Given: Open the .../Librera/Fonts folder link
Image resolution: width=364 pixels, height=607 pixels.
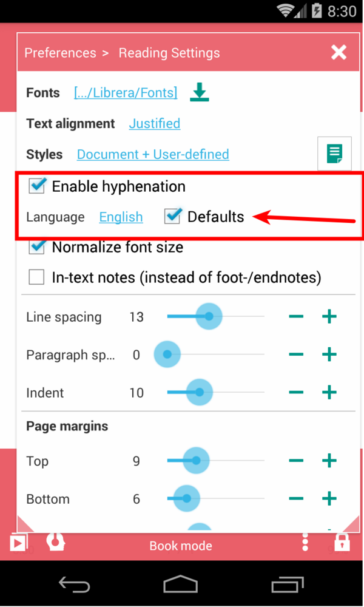Looking at the screenshot, I should (126, 93).
